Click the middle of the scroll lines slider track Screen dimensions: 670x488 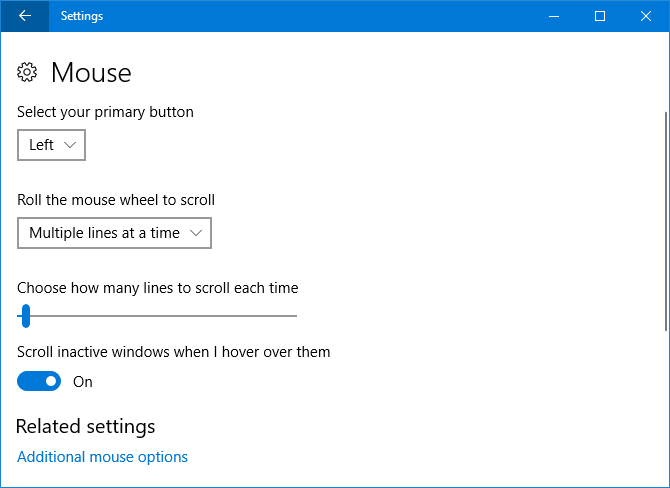[x=157, y=316]
